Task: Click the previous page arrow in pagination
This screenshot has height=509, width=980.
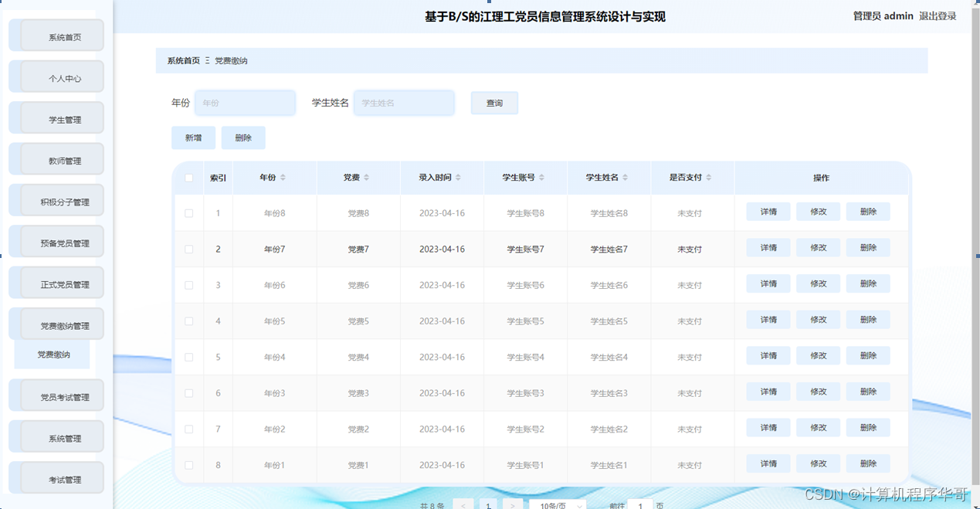Action: [463, 504]
